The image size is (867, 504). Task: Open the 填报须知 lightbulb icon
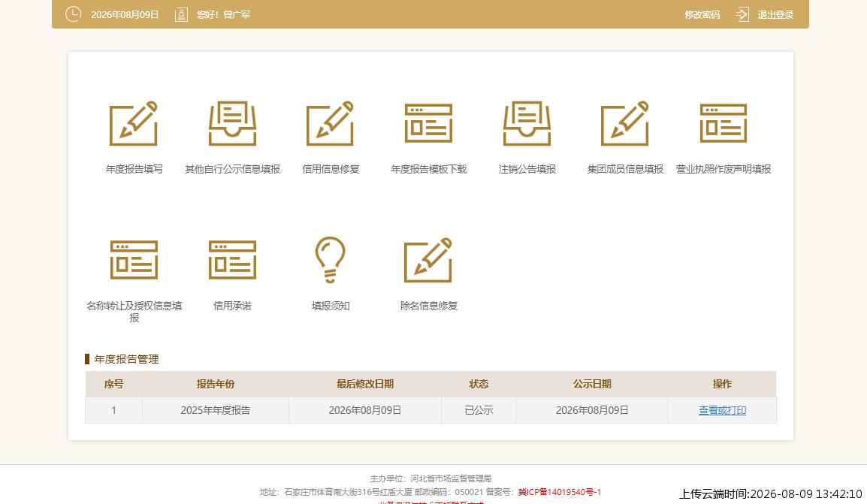tap(330, 260)
